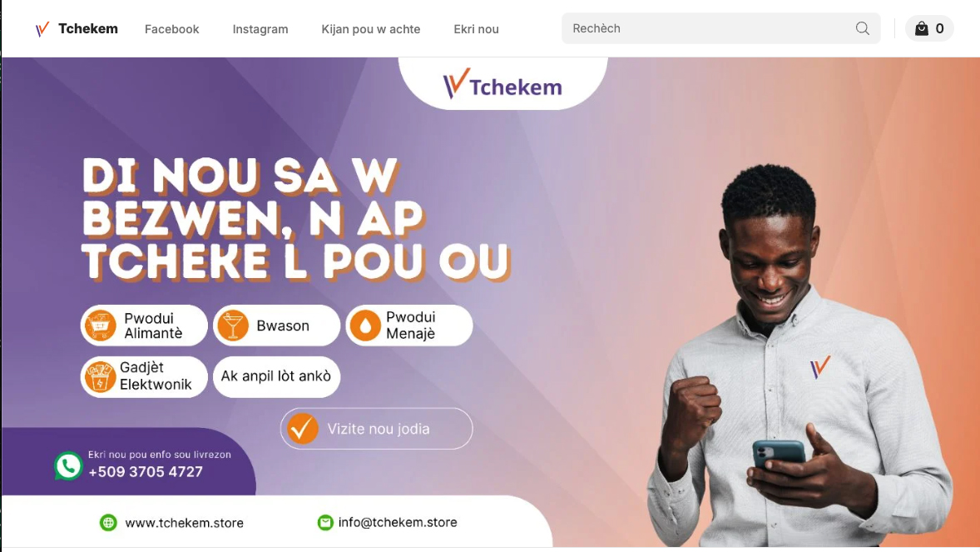Image resolution: width=980 pixels, height=552 pixels.
Task: Click the green globe website icon
Action: [108, 523]
